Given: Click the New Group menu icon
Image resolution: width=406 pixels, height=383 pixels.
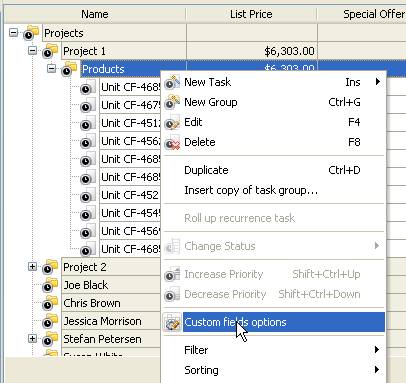Looking at the screenshot, I should tap(172, 102).
